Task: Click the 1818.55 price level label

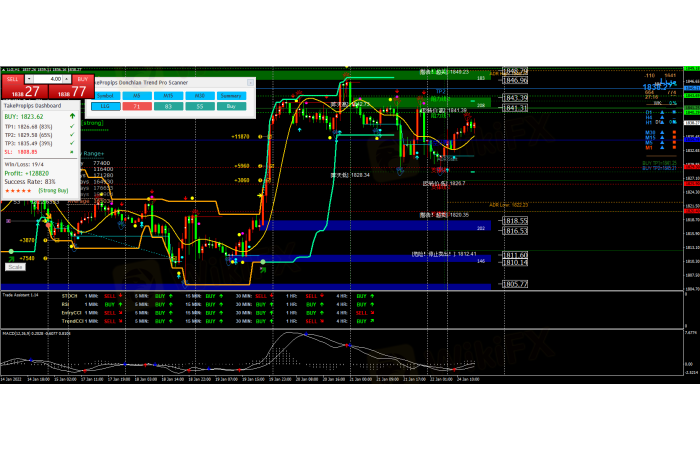Action: pos(515,220)
